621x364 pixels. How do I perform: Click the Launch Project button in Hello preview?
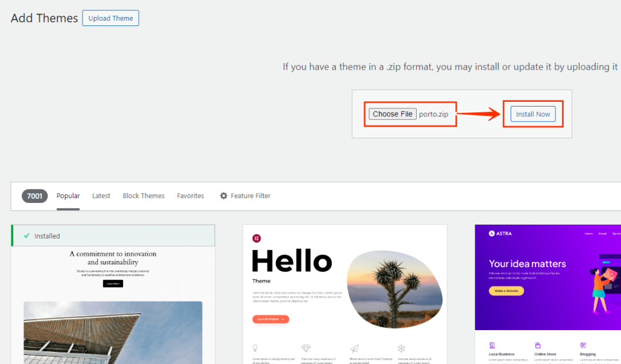[270, 319]
